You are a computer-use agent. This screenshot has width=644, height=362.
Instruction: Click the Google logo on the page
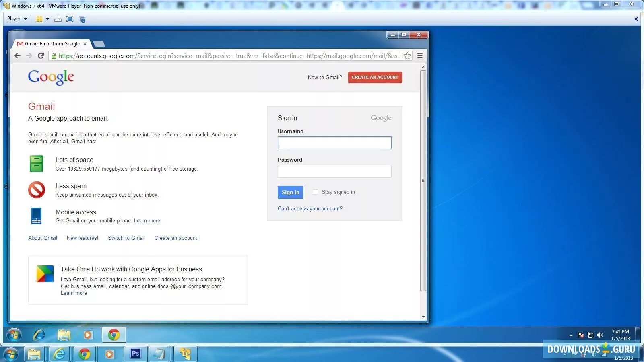(x=51, y=77)
